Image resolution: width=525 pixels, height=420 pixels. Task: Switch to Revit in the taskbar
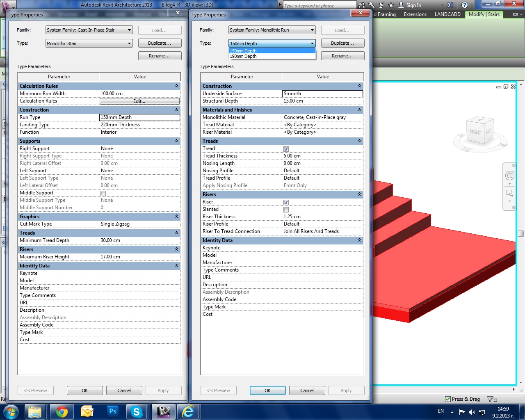pos(163,411)
